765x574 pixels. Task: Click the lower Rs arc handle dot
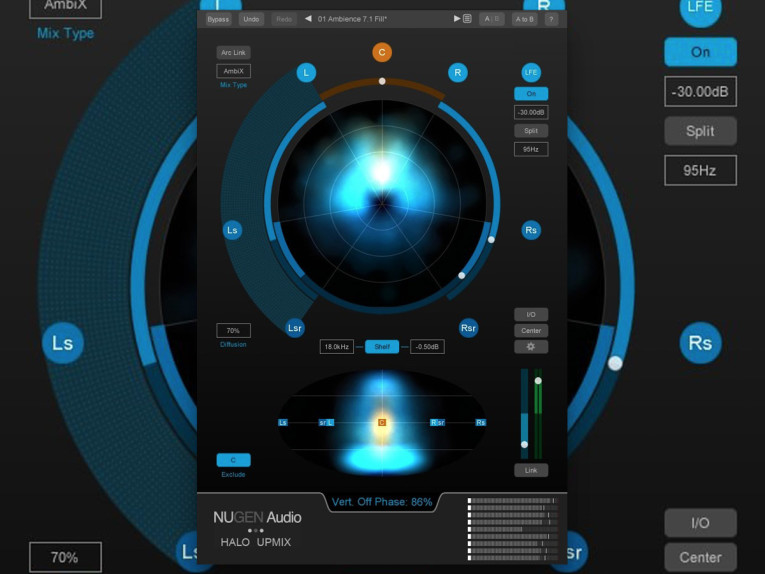(x=462, y=276)
